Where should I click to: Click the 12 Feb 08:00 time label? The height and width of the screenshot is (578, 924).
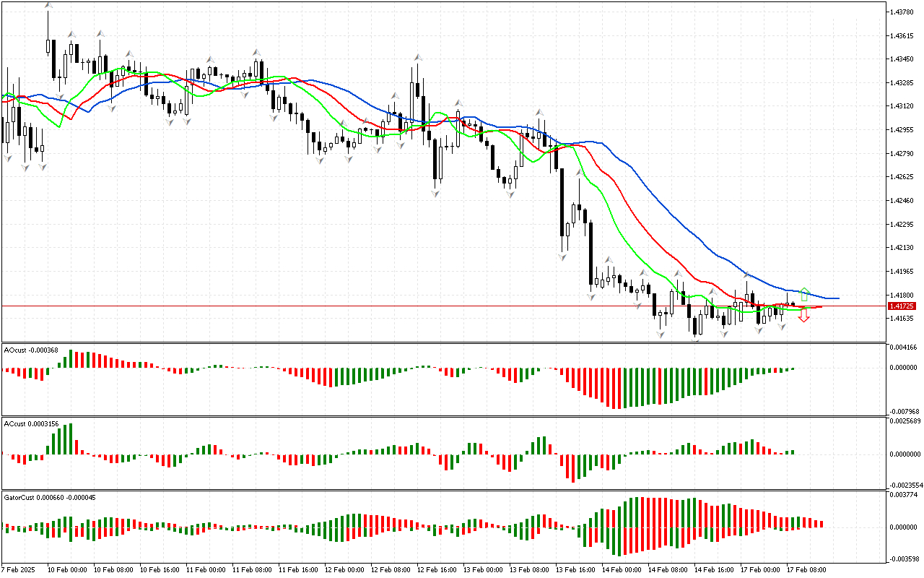tap(390, 569)
